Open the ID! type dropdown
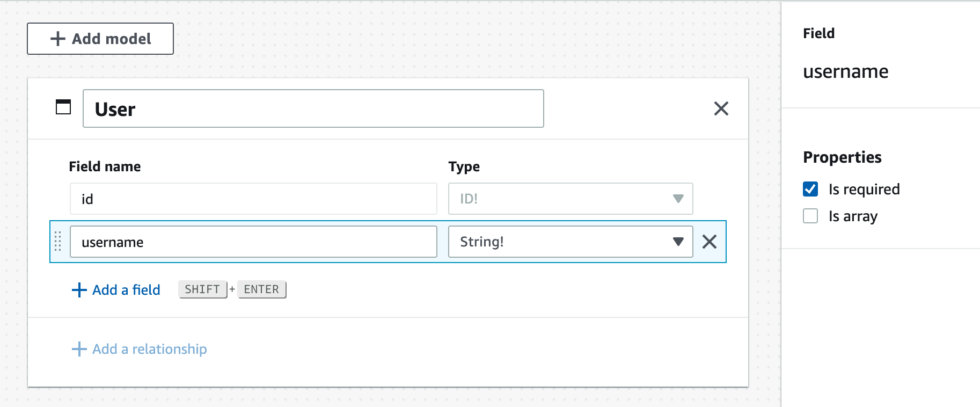The width and height of the screenshot is (980, 407). (571, 199)
